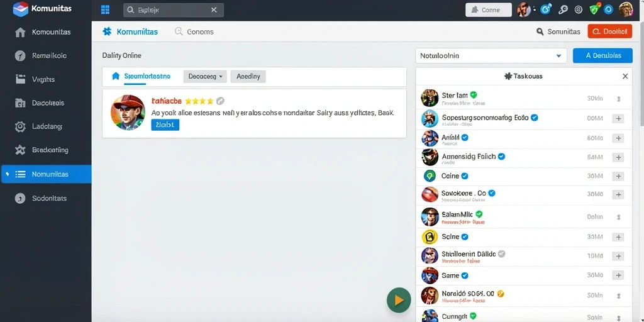Click plus button on Anfold row

[x=618, y=138]
